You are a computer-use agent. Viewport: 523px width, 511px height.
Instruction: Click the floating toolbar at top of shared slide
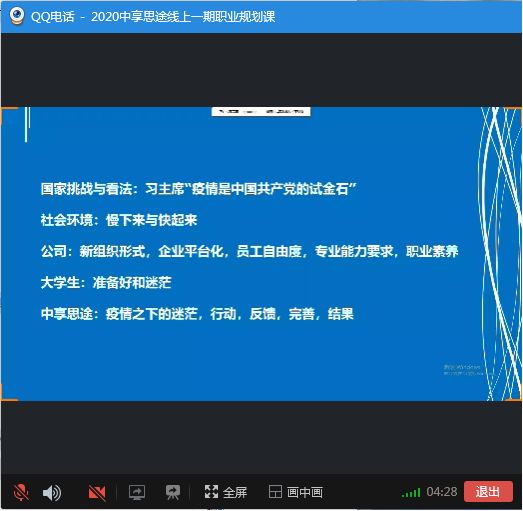(x=261, y=111)
